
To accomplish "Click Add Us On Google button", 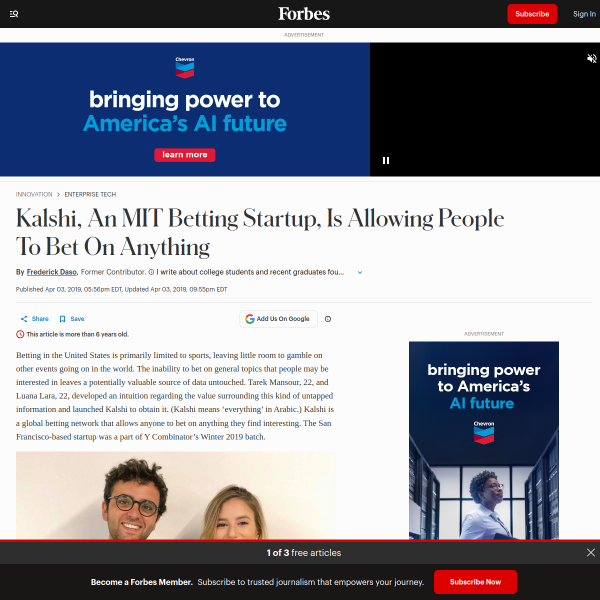I will [x=278, y=319].
